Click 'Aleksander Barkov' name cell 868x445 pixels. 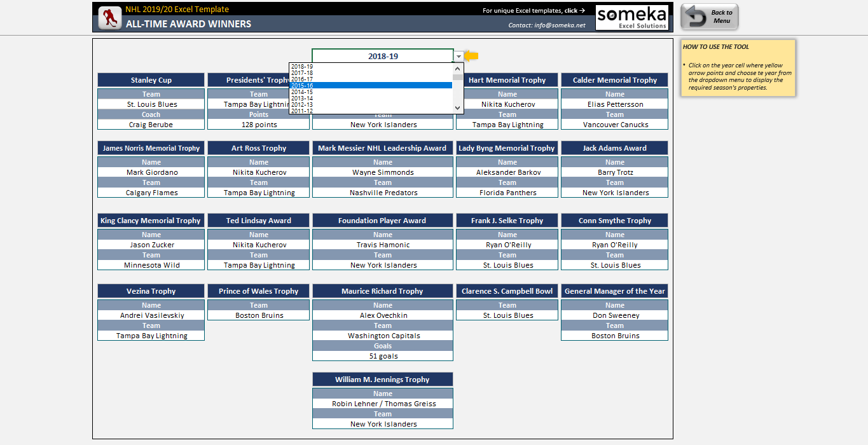507,172
